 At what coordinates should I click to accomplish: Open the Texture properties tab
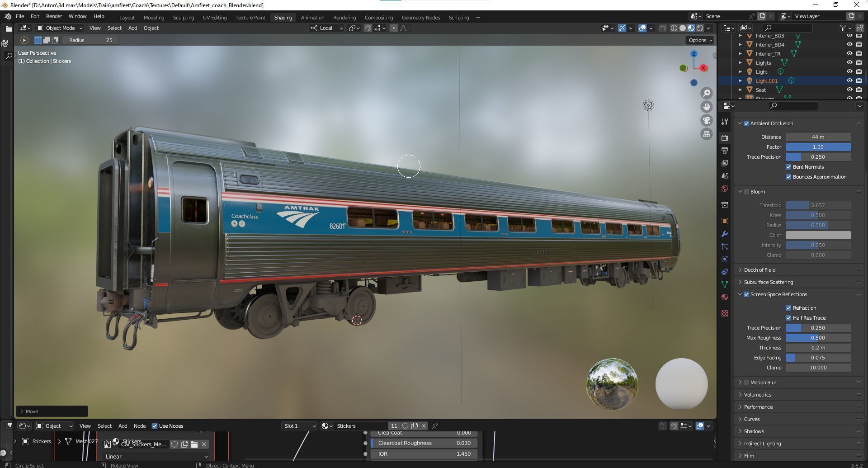click(725, 313)
